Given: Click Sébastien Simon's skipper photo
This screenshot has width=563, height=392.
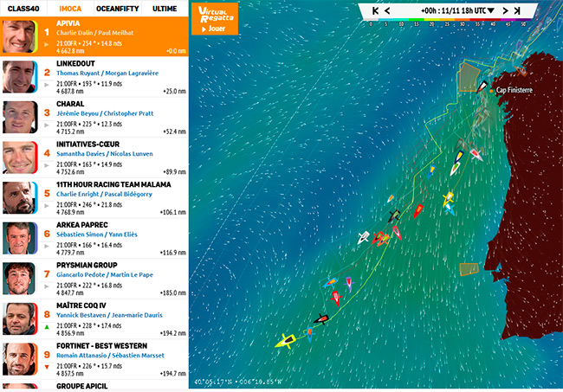Looking at the screenshot, I should [19, 236].
